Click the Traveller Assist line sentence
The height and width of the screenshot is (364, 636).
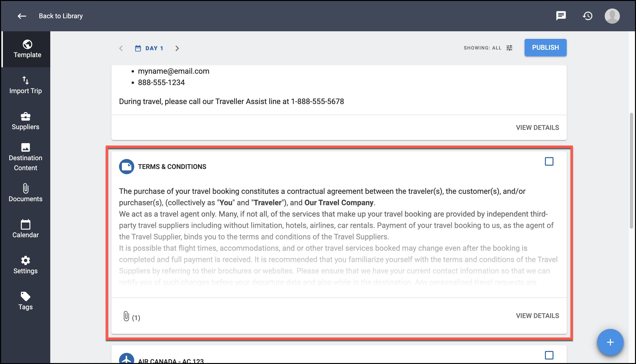click(231, 101)
